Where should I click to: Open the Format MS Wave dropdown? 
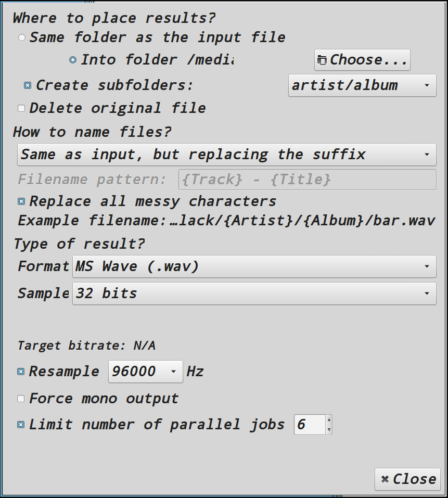pyautogui.click(x=254, y=266)
